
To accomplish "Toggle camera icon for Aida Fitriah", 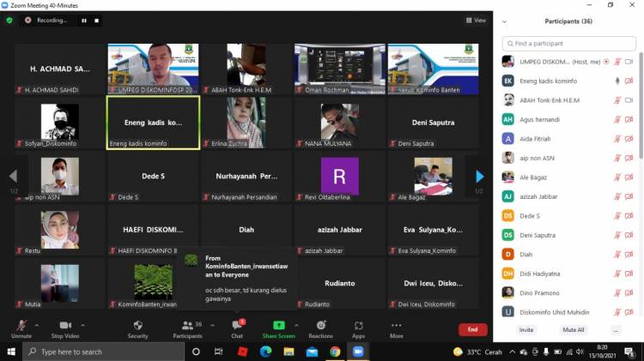I will (629, 139).
